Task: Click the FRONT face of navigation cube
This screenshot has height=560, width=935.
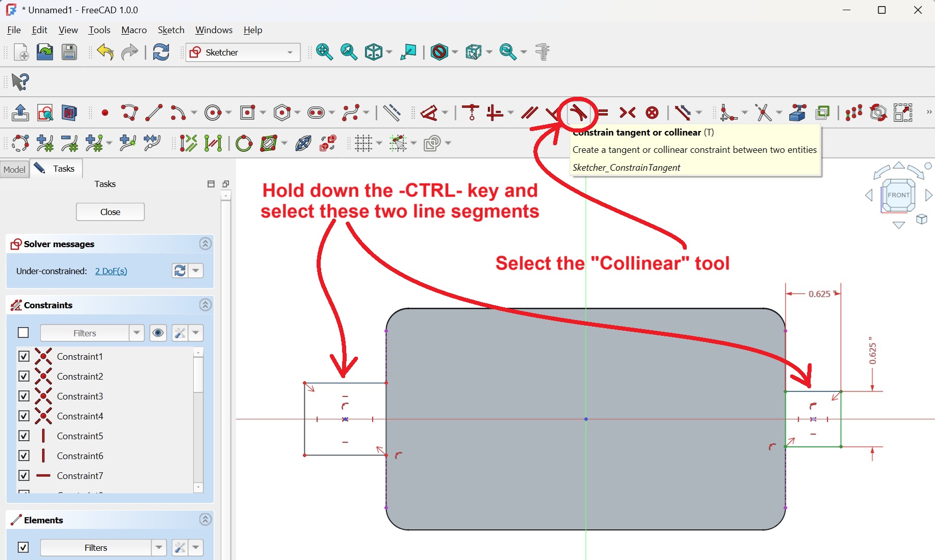Action: pyautogui.click(x=898, y=195)
